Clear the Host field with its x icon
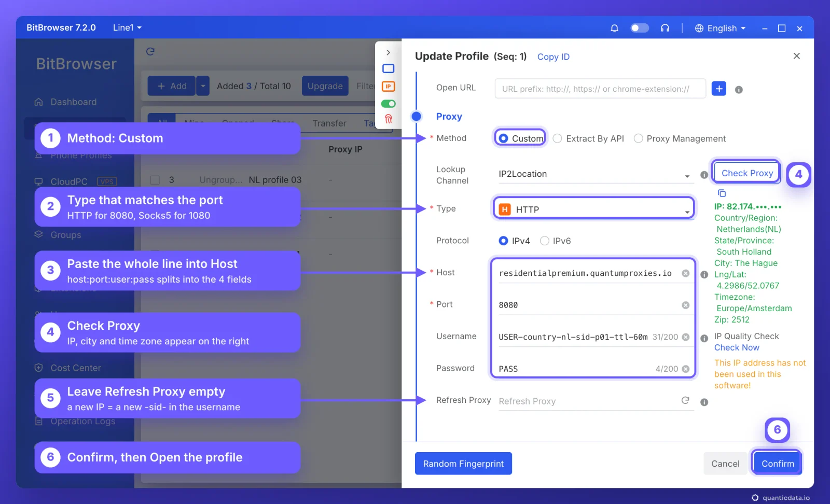Viewport: 830px width, 504px height. pyautogui.click(x=686, y=273)
